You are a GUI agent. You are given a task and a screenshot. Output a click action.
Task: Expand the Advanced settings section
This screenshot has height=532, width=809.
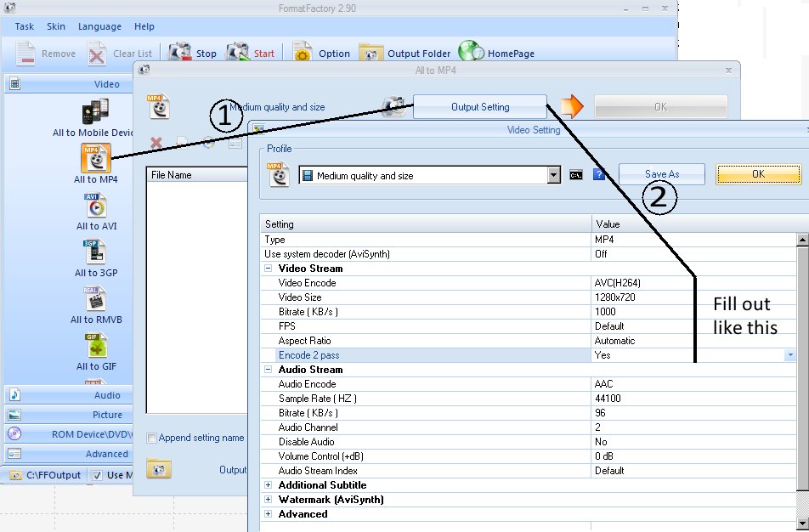tap(268, 514)
